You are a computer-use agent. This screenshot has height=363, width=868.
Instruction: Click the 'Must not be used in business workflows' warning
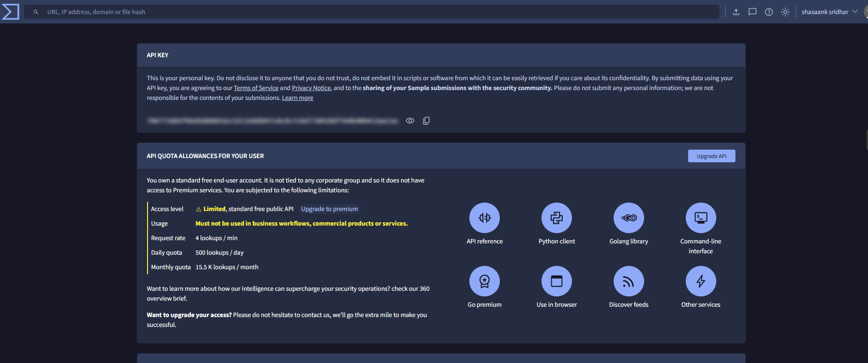(x=302, y=224)
